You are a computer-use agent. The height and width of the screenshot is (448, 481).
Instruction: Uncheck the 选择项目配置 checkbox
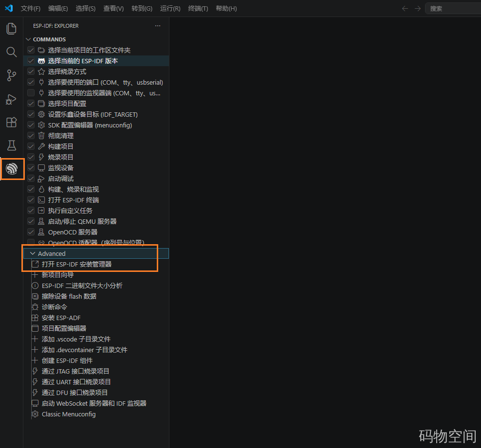point(31,104)
